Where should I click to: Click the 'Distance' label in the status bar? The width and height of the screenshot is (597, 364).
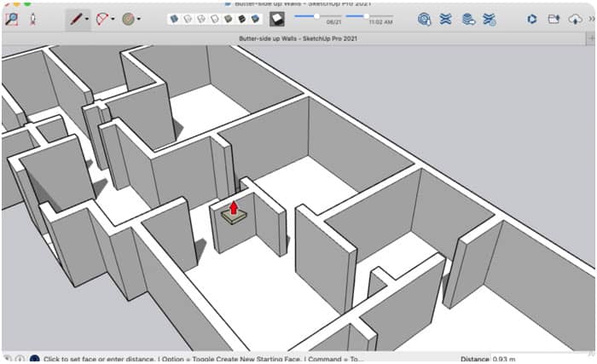(x=474, y=359)
